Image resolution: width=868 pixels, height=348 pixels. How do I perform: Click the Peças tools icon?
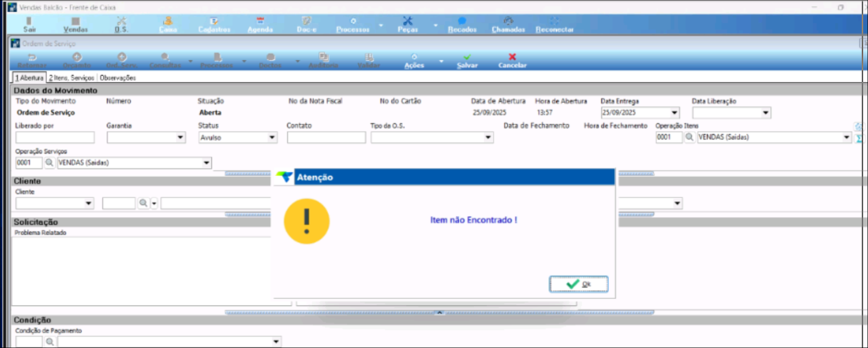[407, 21]
